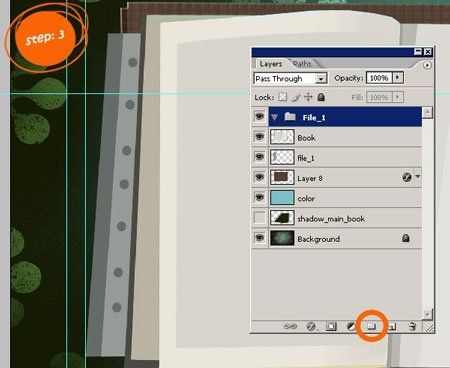Create a new fill or adjustment layer

tap(351, 326)
